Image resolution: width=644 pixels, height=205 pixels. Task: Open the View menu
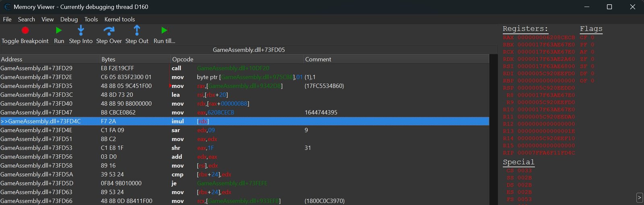click(47, 19)
